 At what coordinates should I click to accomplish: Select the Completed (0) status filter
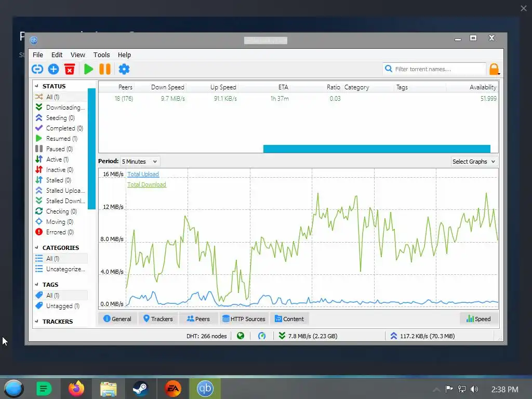click(x=60, y=128)
